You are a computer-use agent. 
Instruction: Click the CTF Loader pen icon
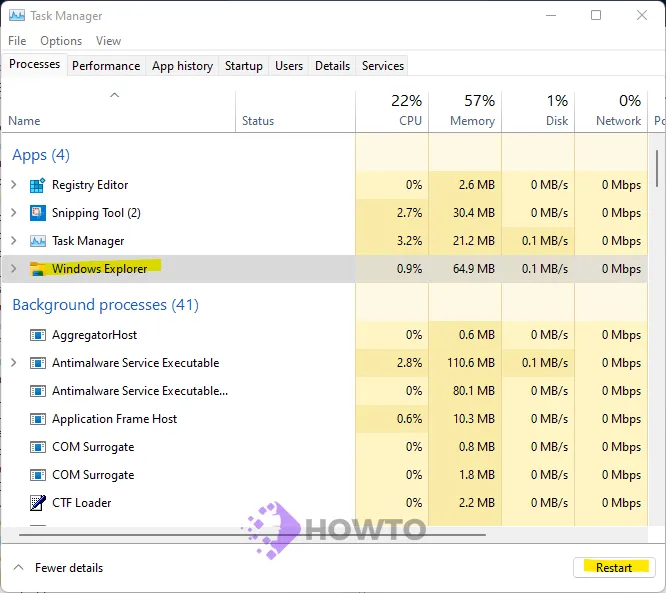pyautogui.click(x=37, y=503)
